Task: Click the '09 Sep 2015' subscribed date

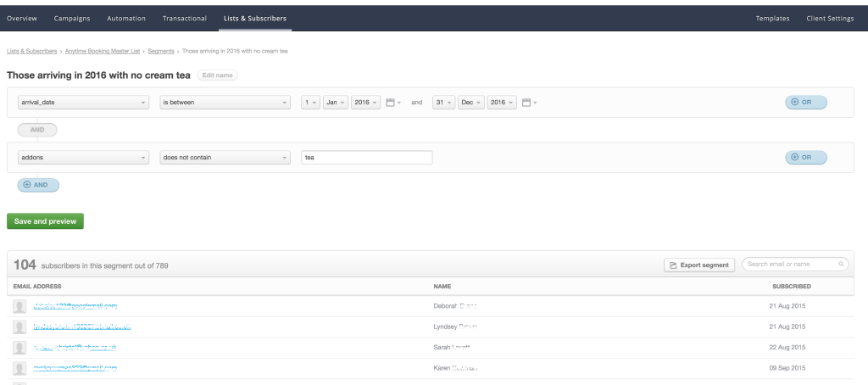Action: click(x=787, y=368)
